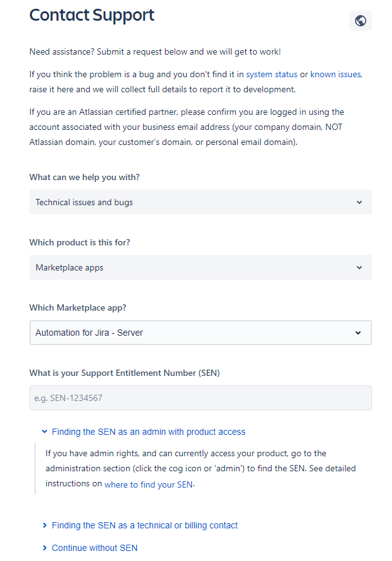Click the 'Contact Support' page heading
The image size is (392, 561).
pos(92,15)
